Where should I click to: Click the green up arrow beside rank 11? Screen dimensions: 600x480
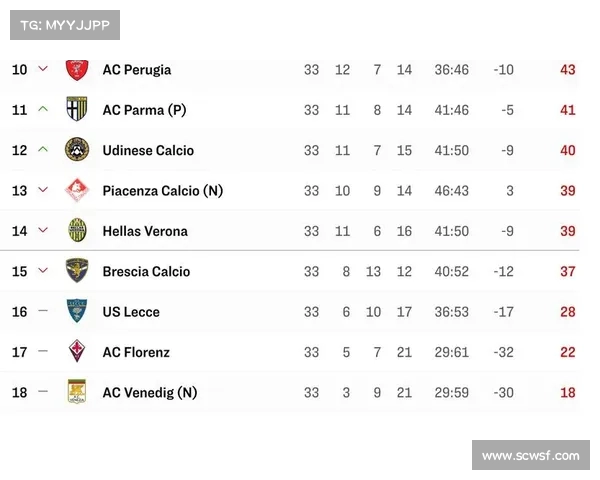43,109
